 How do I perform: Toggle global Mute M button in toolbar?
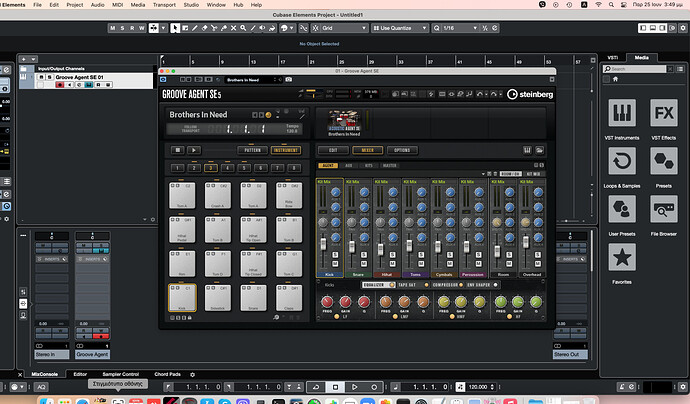coord(113,28)
